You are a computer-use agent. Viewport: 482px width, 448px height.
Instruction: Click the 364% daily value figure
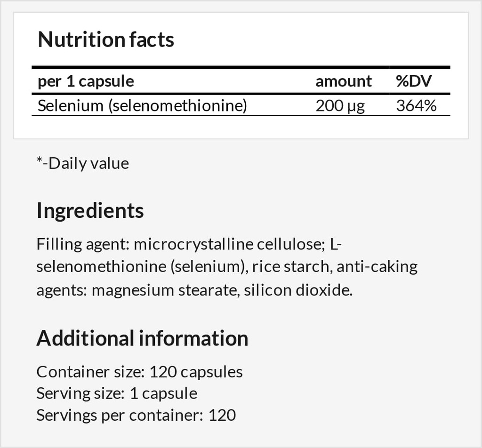416,105
